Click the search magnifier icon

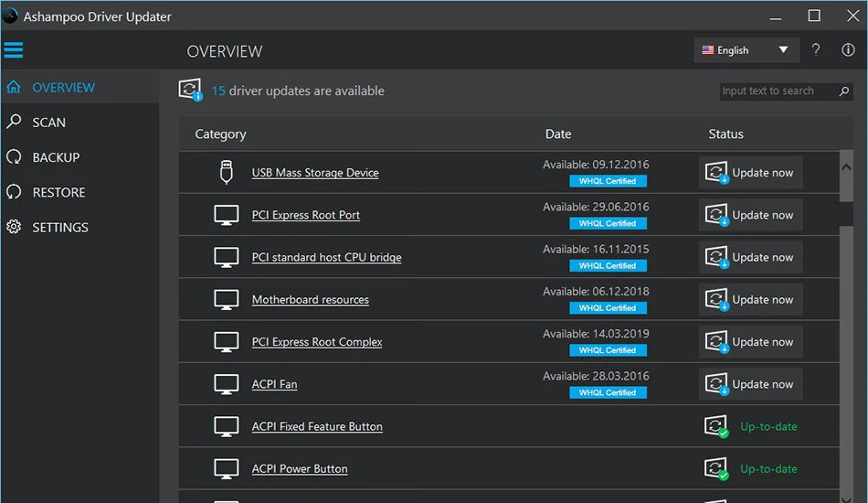pos(843,91)
